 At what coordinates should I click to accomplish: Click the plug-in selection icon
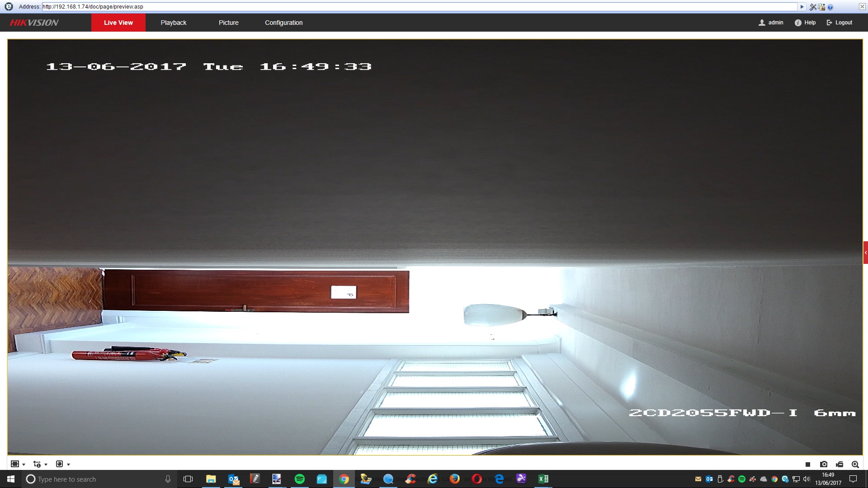pyautogui.click(x=59, y=464)
